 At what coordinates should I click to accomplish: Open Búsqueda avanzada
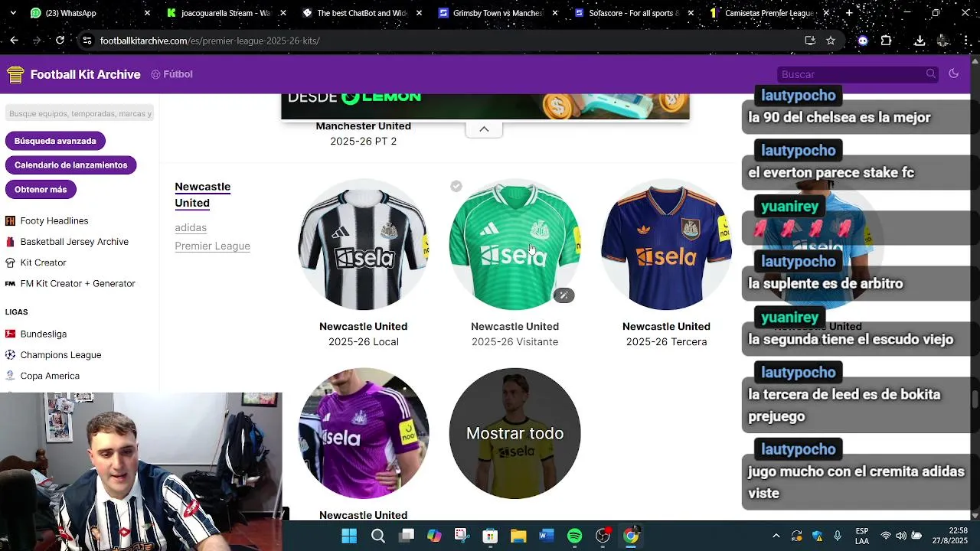(x=55, y=141)
